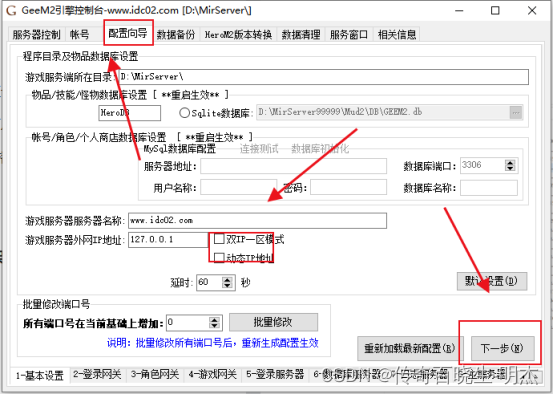Focus the 用户名称 input field

(x=238, y=187)
